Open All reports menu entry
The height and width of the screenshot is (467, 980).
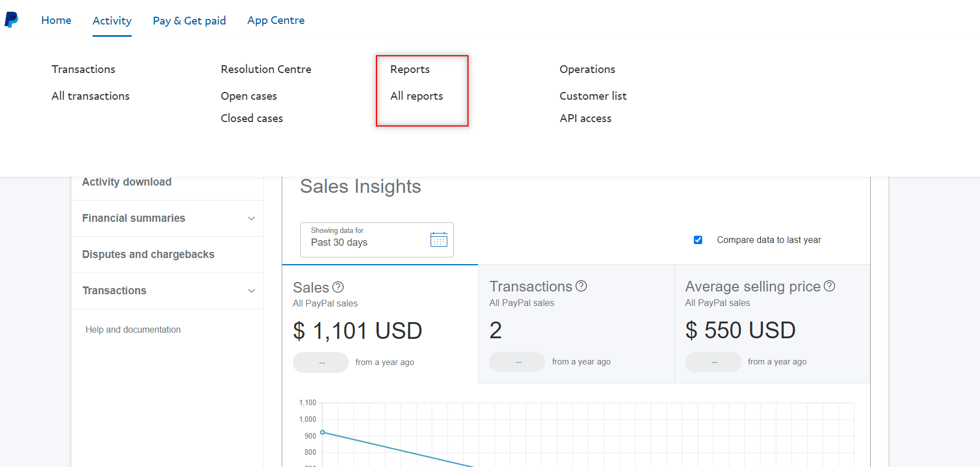point(417,96)
